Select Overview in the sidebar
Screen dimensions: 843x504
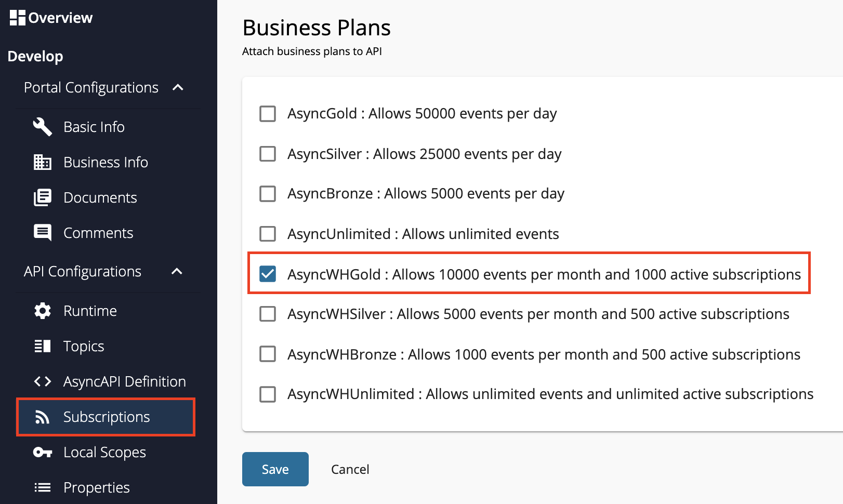pyautogui.click(x=60, y=17)
